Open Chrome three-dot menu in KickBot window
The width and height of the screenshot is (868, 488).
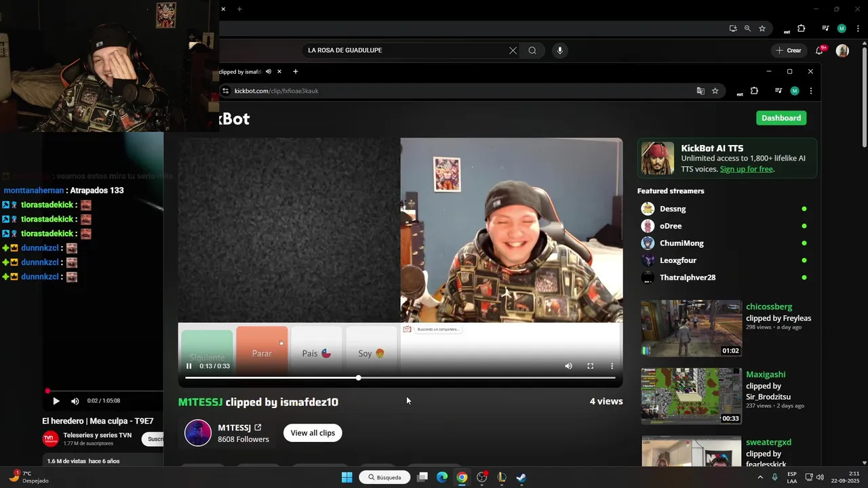(810, 91)
